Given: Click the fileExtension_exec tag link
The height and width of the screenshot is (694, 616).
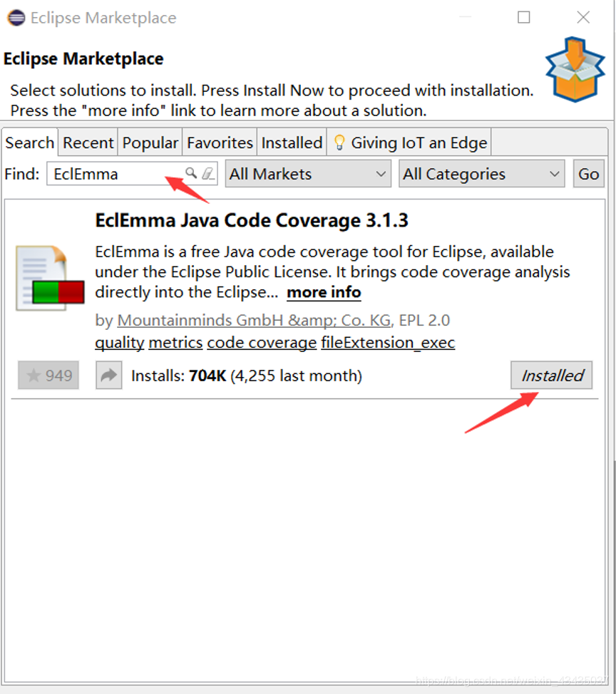Looking at the screenshot, I should click(388, 343).
